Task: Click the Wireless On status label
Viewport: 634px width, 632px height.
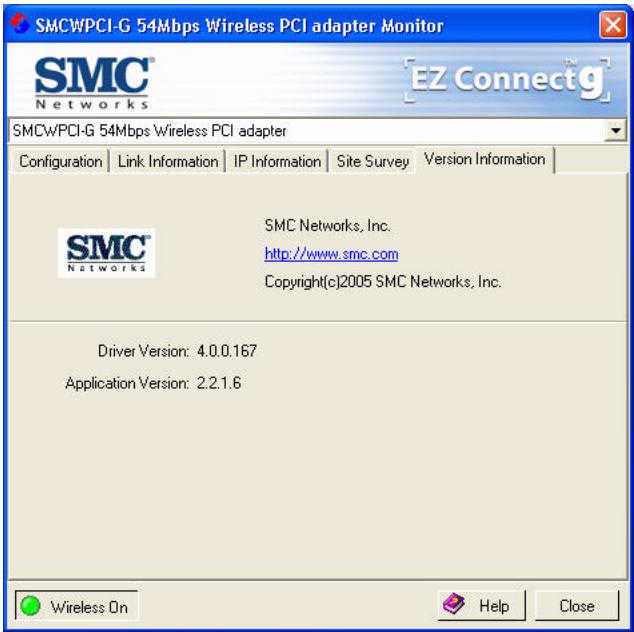Action: click(89, 607)
